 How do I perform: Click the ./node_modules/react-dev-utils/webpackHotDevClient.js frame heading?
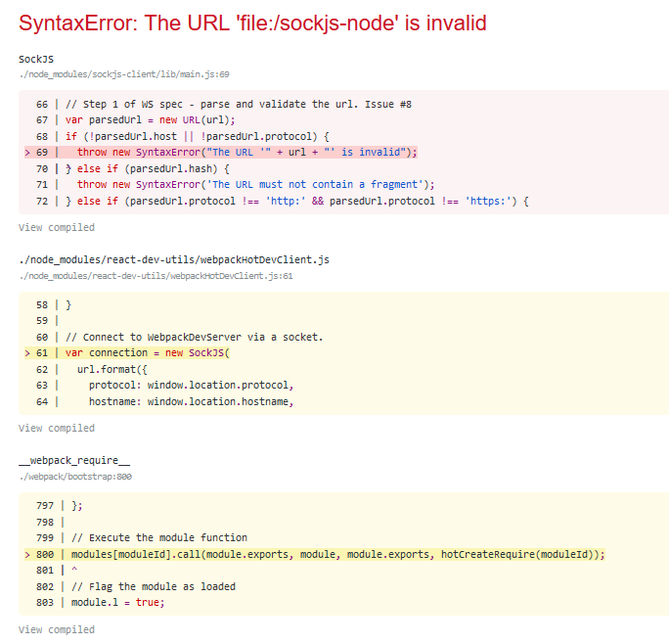pos(174,259)
